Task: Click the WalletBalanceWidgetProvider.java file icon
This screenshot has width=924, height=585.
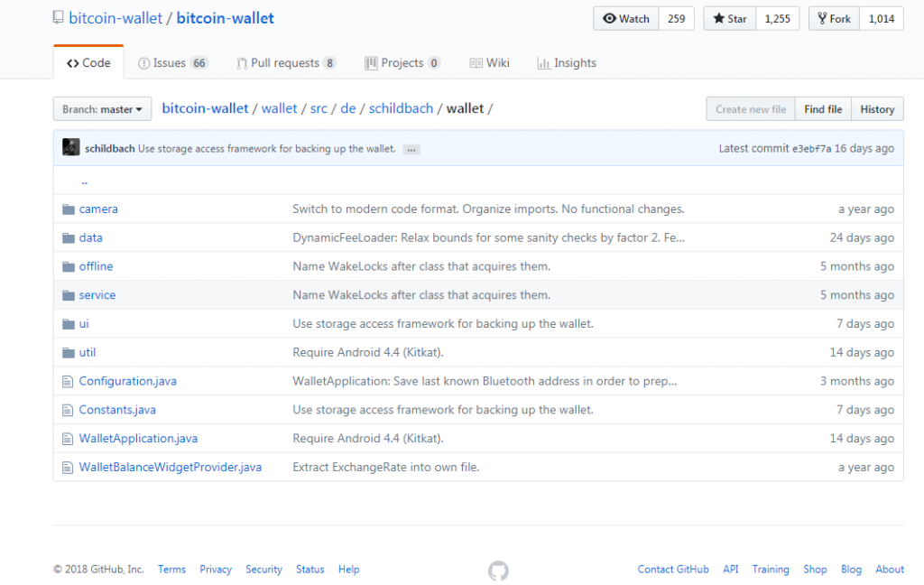Action: point(68,468)
